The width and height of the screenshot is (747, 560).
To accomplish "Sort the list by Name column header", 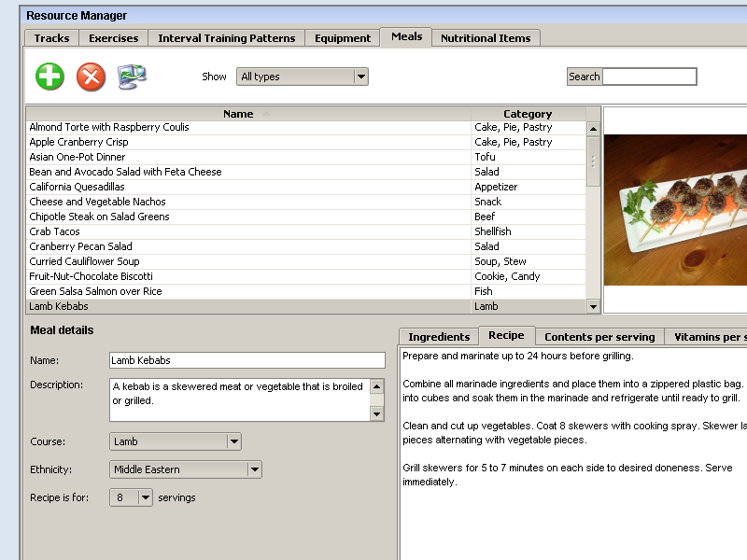I will coord(239,114).
